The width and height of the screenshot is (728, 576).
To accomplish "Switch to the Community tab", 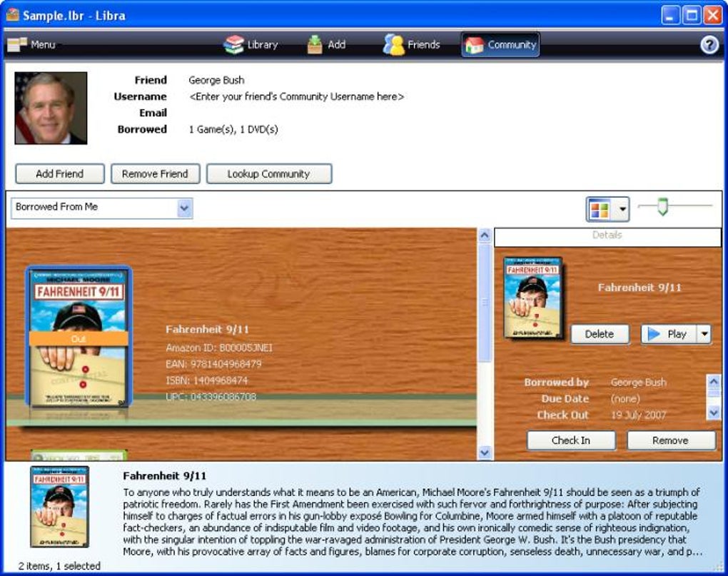I will pyautogui.click(x=500, y=44).
